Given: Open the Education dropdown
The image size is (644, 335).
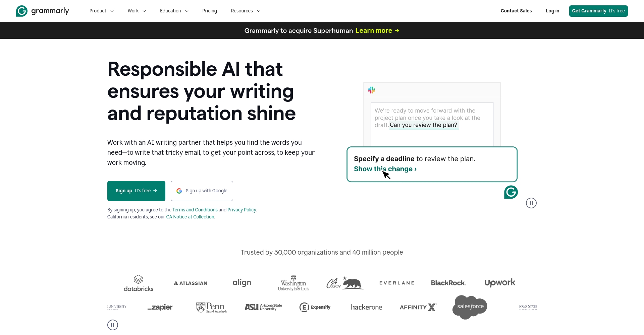Looking at the screenshot, I should (x=174, y=11).
